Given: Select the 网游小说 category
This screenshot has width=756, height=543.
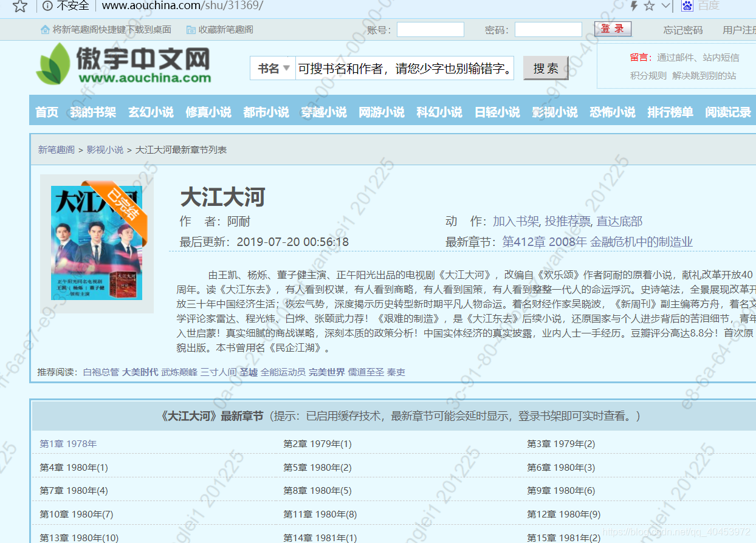Looking at the screenshot, I should click(x=382, y=112).
